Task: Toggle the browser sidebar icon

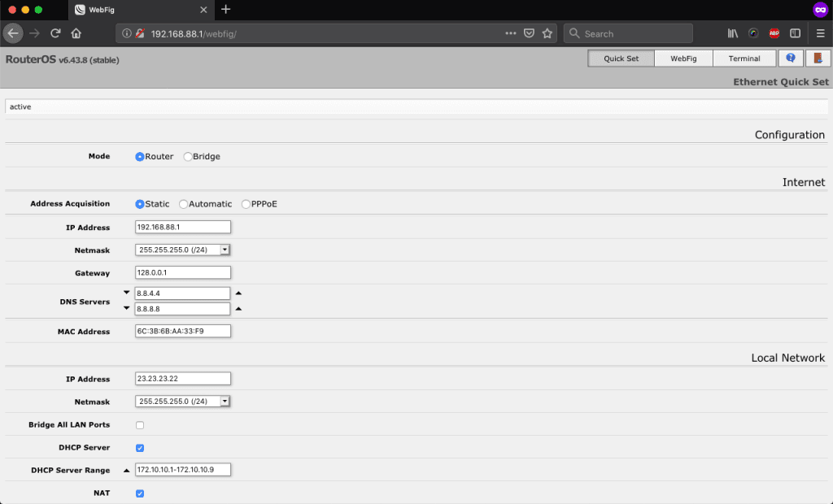Action: coord(795,33)
